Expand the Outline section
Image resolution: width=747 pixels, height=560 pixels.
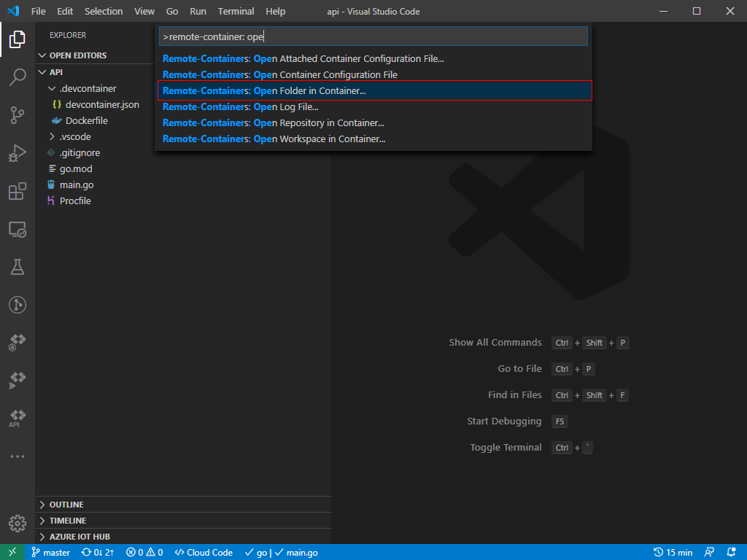tap(66, 505)
